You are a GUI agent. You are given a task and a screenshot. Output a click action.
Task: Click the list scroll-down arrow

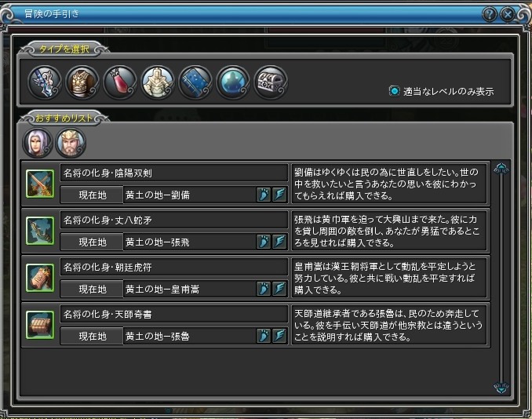click(501, 388)
